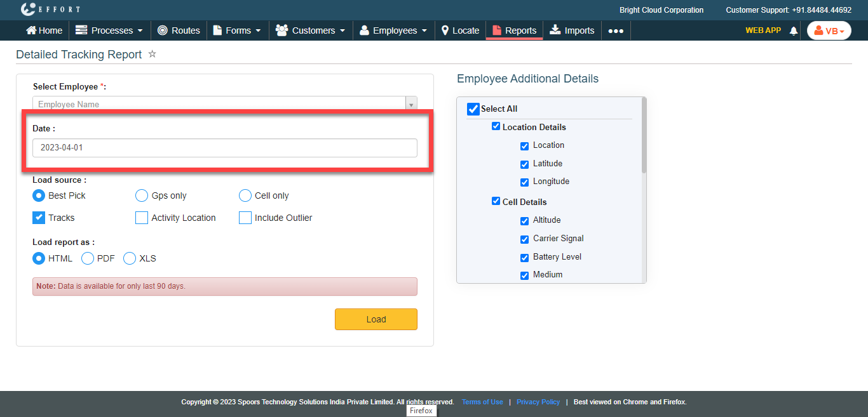Open the Privacy Policy link
868x417 pixels.
pyautogui.click(x=538, y=402)
